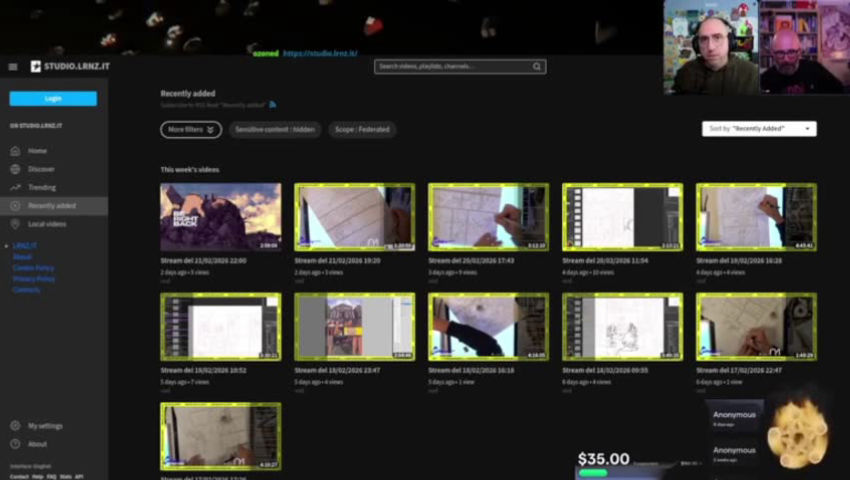Open Stream del 21/02/2026 22:00 thumbnail
Screen dimensions: 850x480
point(220,217)
